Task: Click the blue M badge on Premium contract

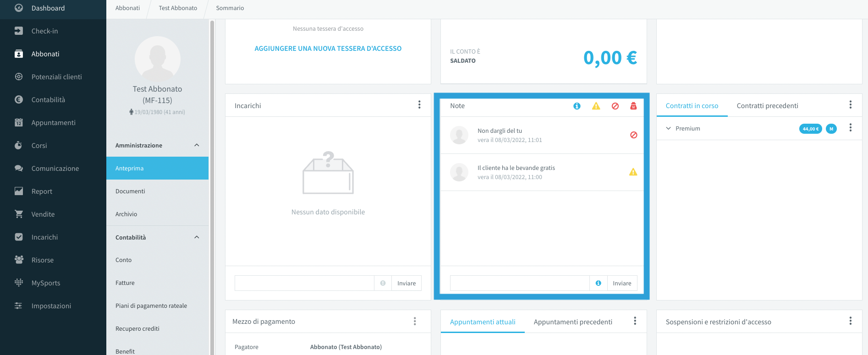Action: tap(831, 129)
